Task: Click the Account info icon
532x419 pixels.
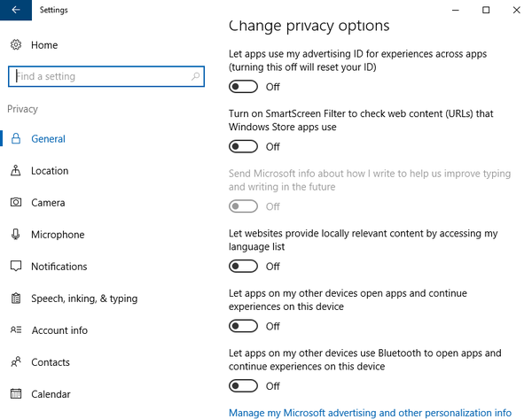Action: point(16,330)
